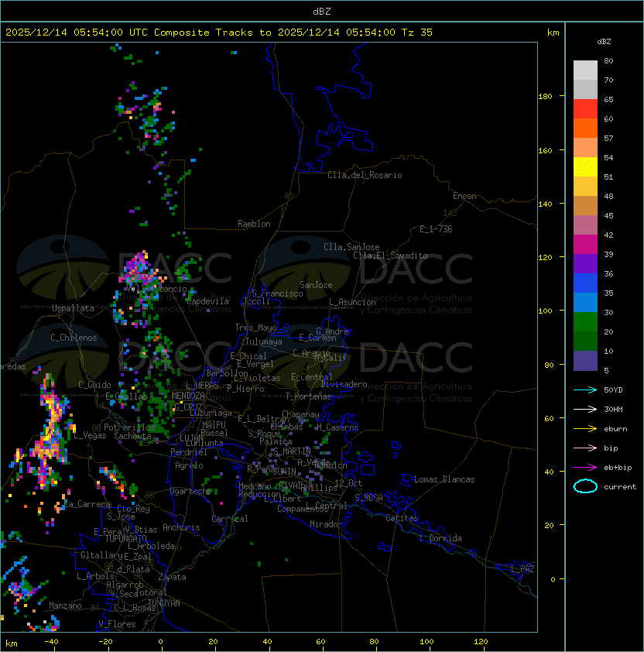Click the Ugarteche label
Screen dimensions: 644x652
[x=191, y=491]
